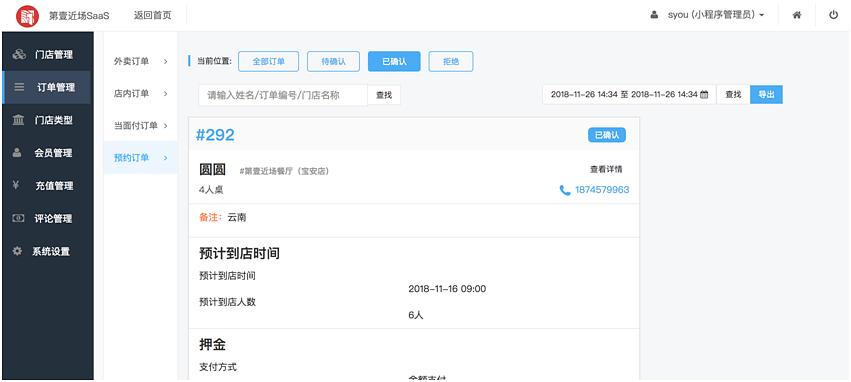The image size is (851, 382).
Task: Switch to the 拒绝 filter tab
Action: (451, 61)
